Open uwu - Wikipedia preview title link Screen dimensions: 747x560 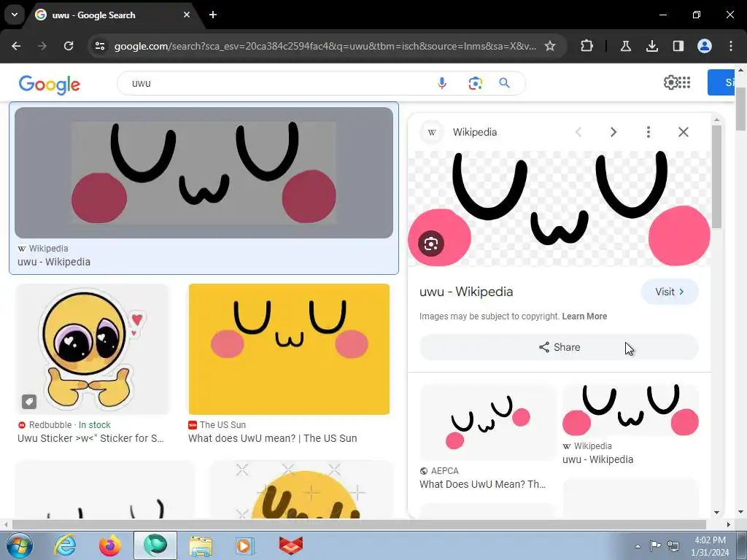pos(466,292)
